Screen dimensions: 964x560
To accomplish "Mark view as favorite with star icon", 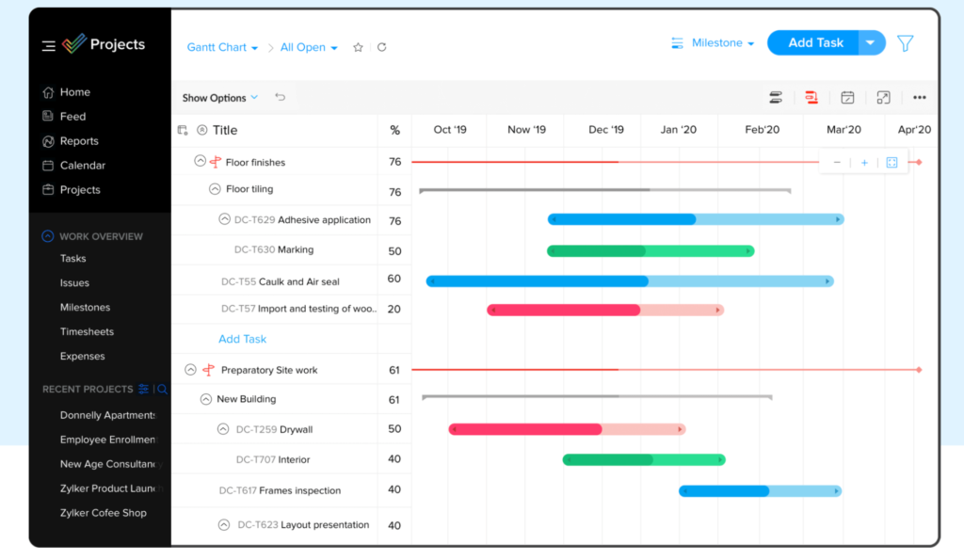I will coord(358,47).
